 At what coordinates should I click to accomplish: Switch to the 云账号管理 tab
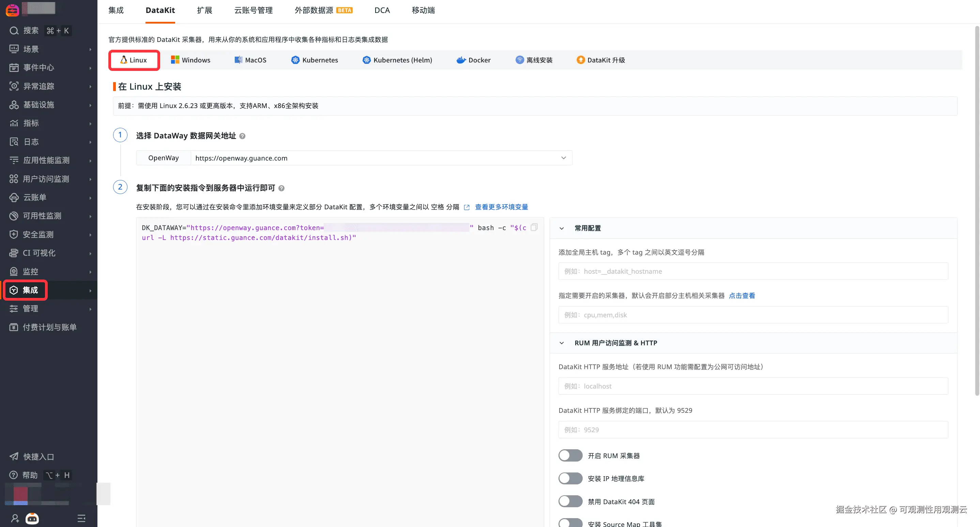(254, 10)
